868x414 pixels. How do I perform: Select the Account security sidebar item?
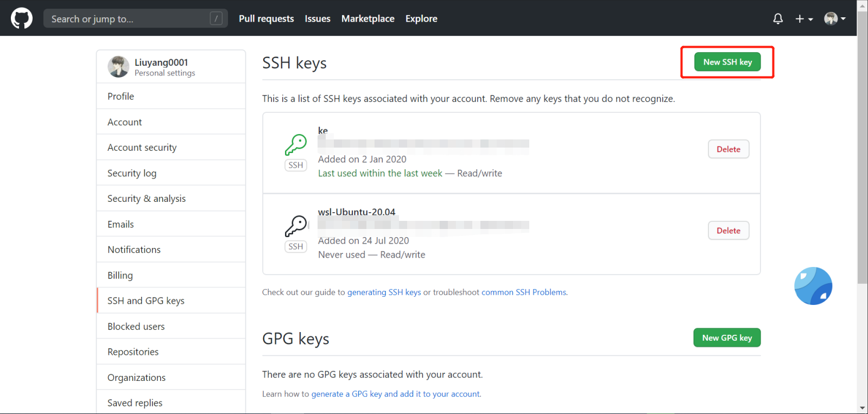[142, 148]
